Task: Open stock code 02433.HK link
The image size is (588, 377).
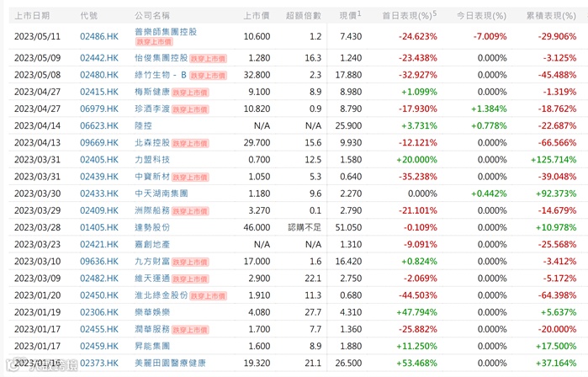Action: click(x=99, y=194)
